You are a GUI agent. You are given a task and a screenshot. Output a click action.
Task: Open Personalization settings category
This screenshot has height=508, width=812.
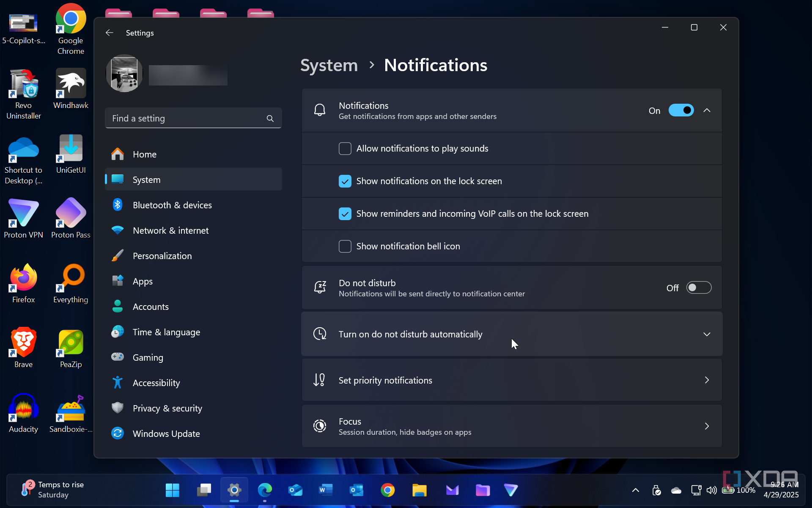point(193,256)
